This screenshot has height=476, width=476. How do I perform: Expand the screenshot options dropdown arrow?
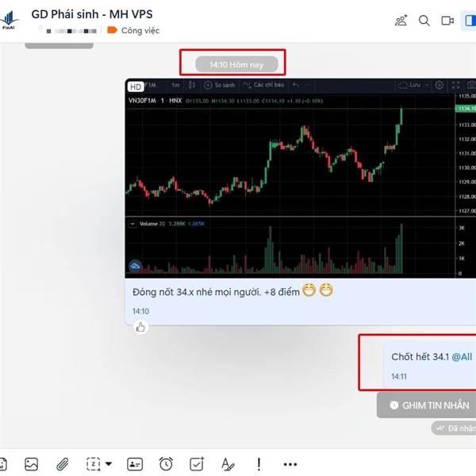[x=109, y=464]
